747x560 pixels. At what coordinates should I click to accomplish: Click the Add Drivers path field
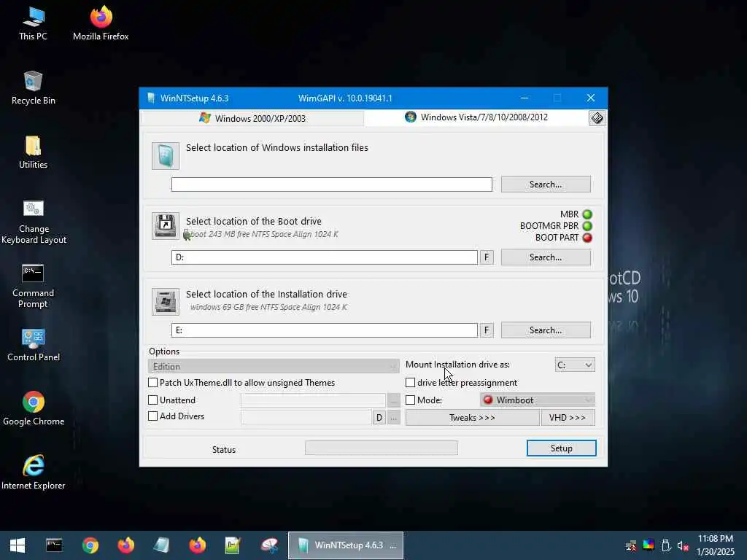[306, 418]
